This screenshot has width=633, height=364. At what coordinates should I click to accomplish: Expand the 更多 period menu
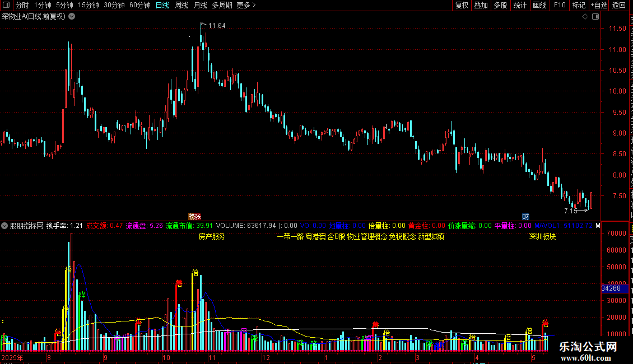(246, 5)
